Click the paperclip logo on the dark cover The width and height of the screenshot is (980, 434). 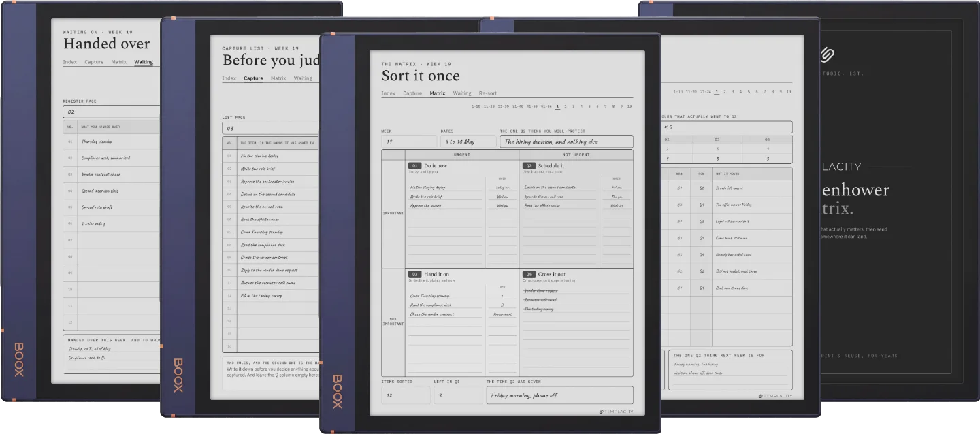(x=827, y=54)
